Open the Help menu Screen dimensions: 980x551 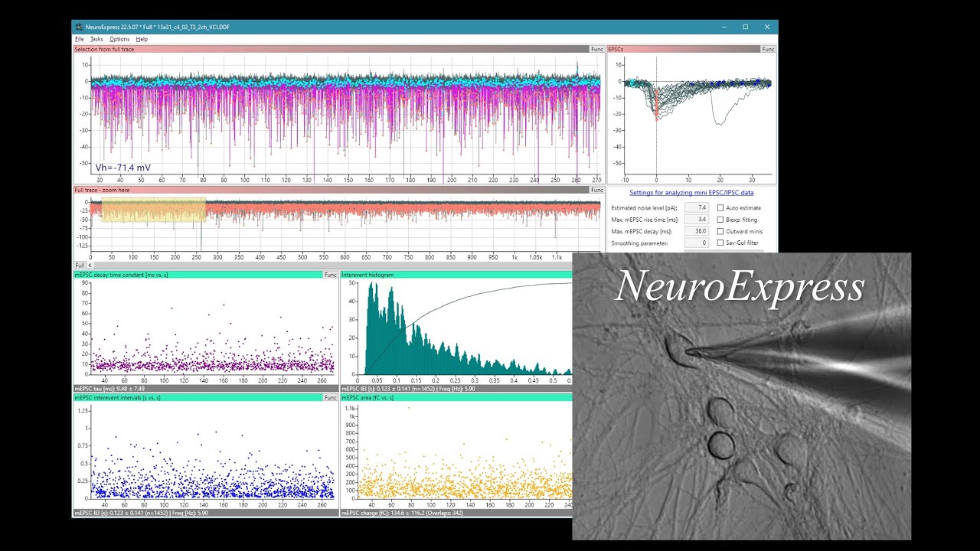(142, 39)
